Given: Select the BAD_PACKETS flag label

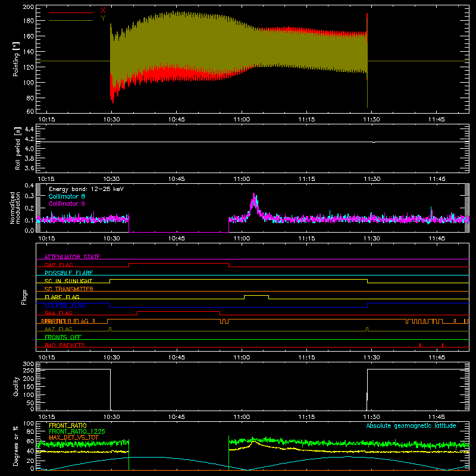Looking at the screenshot, I should tap(65, 345).
